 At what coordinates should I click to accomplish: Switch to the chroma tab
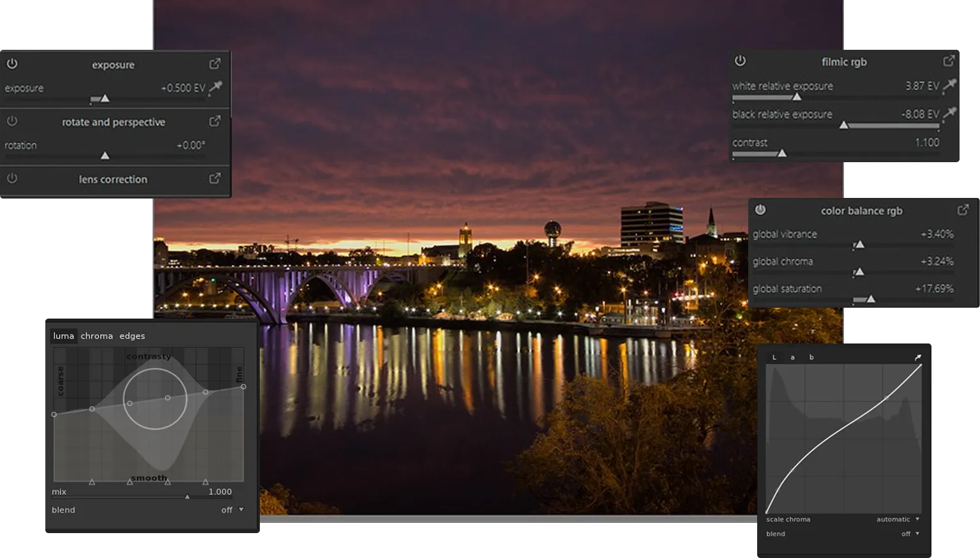96,336
